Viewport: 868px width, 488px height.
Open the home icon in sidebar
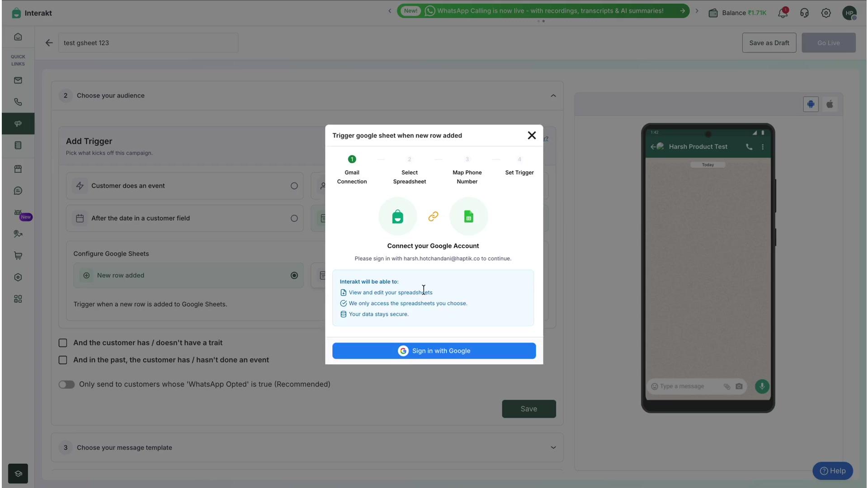18,37
